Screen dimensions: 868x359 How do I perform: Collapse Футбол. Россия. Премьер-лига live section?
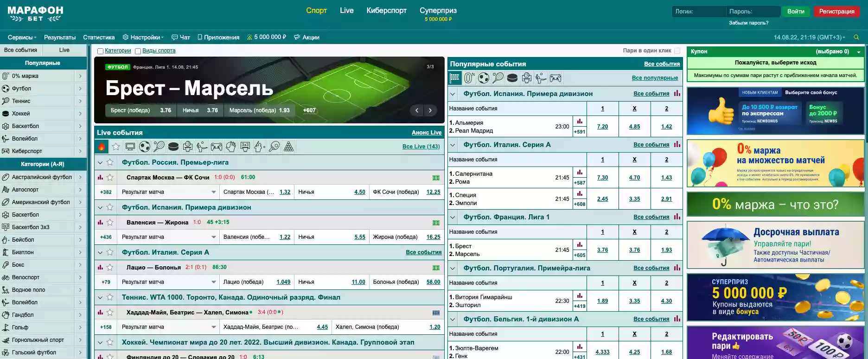100,162
